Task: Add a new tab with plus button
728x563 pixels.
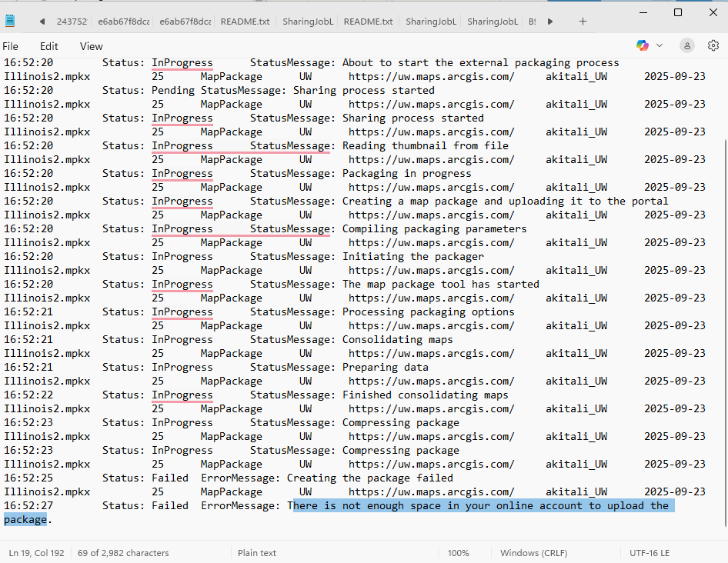Action: pyautogui.click(x=583, y=22)
